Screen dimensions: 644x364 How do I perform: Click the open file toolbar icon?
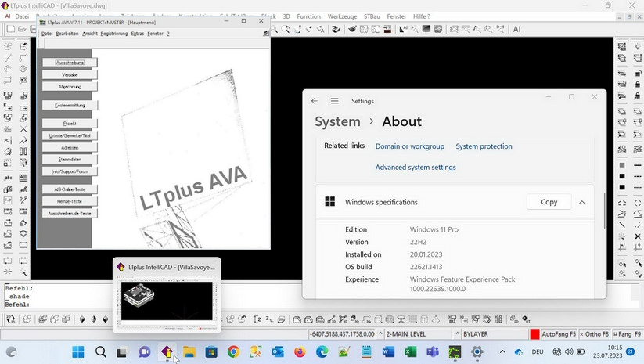22,29
